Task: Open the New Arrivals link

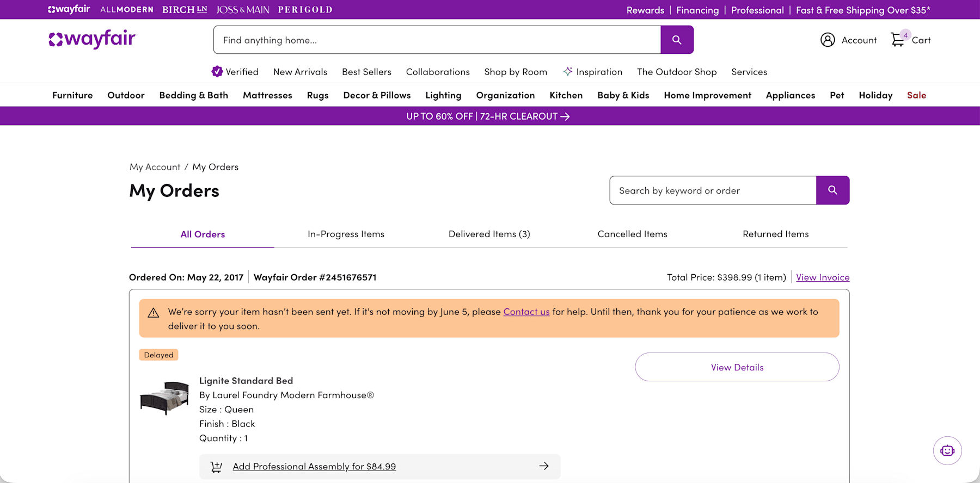Action: pos(300,72)
